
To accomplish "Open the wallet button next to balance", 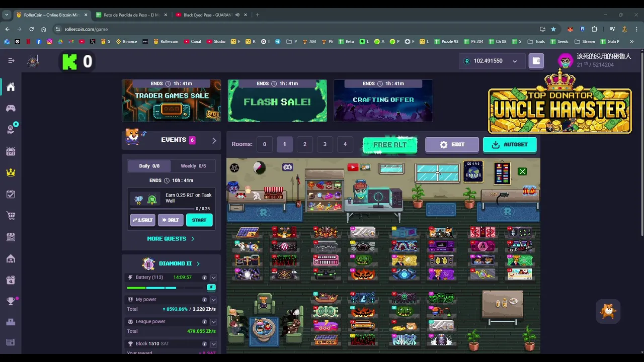I will pos(536,61).
